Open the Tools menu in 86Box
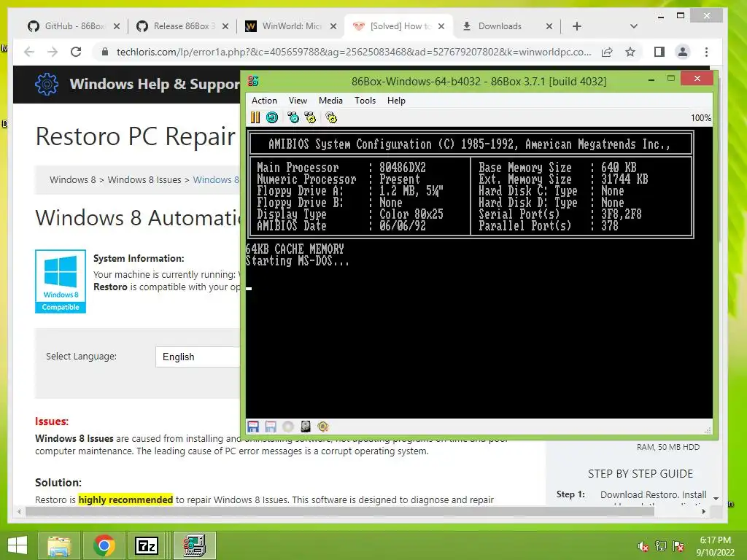Image resolution: width=747 pixels, height=560 pixels. [365, 101]
